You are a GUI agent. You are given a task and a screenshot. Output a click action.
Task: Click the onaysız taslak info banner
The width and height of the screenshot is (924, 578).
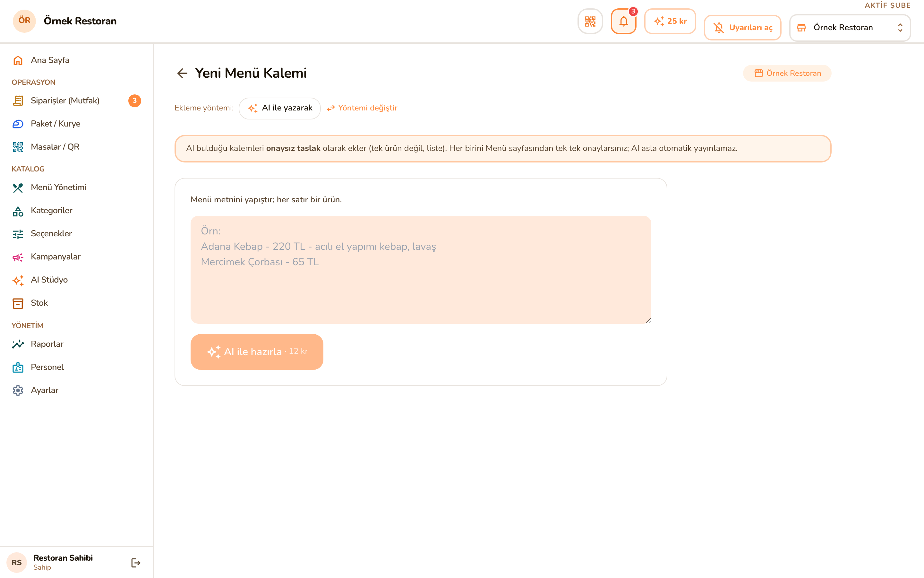(503, 149)
